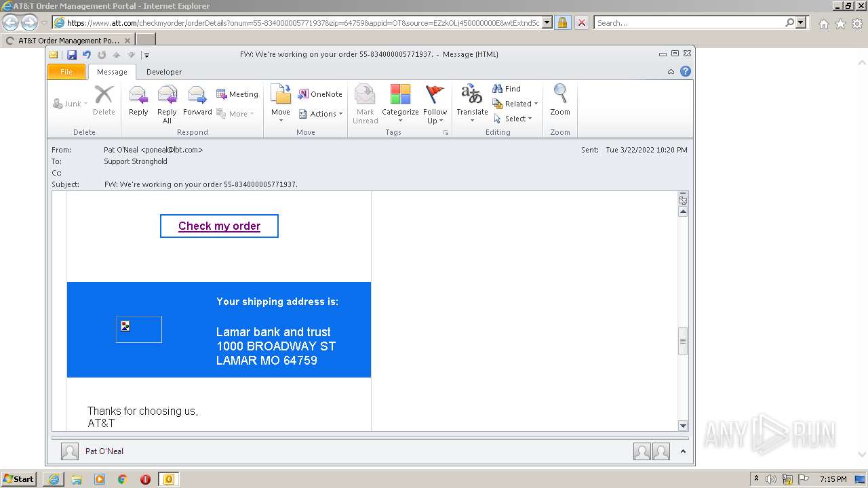Screen dimensions: 868x488
Task: Click the message body vertical scrollbar thumb
Action: pos(683,342)
